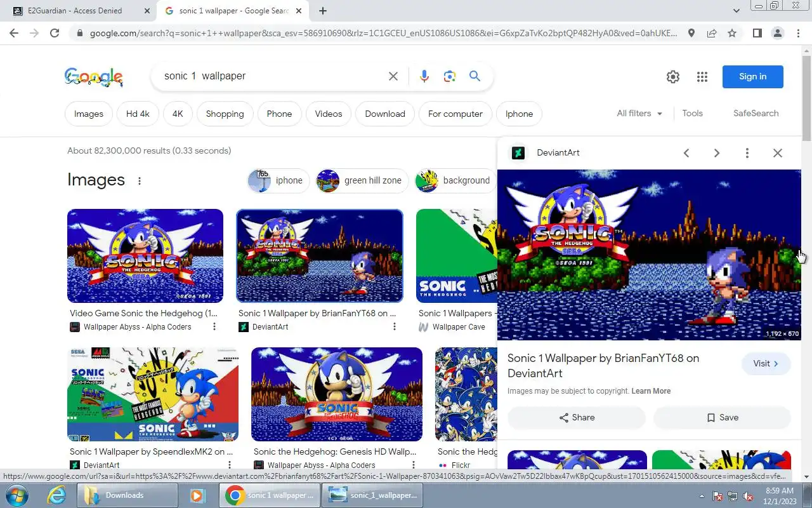Open SpeendlexMK2 Sonic 1 wallpaper thumbnail
812x508 pixels.
153,394
